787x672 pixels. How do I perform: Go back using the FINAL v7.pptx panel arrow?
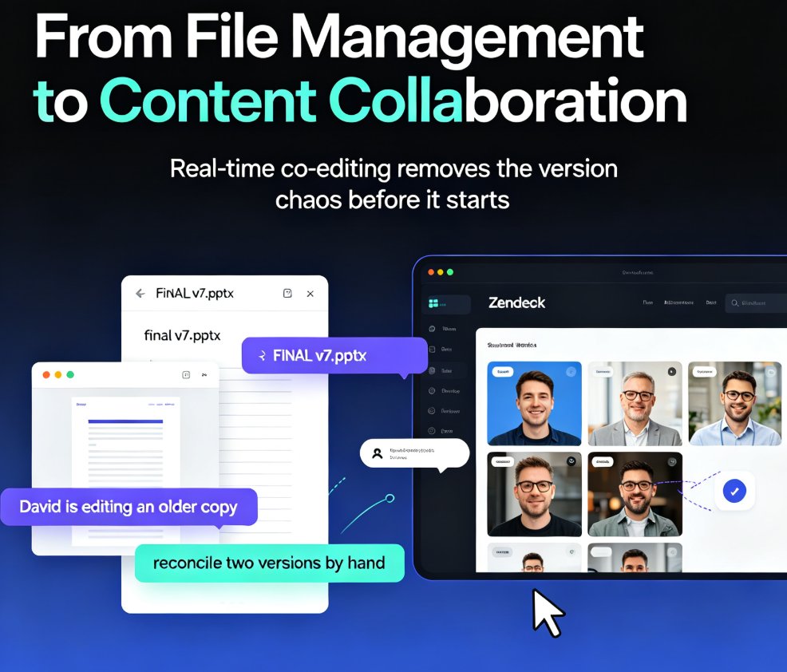140,294
